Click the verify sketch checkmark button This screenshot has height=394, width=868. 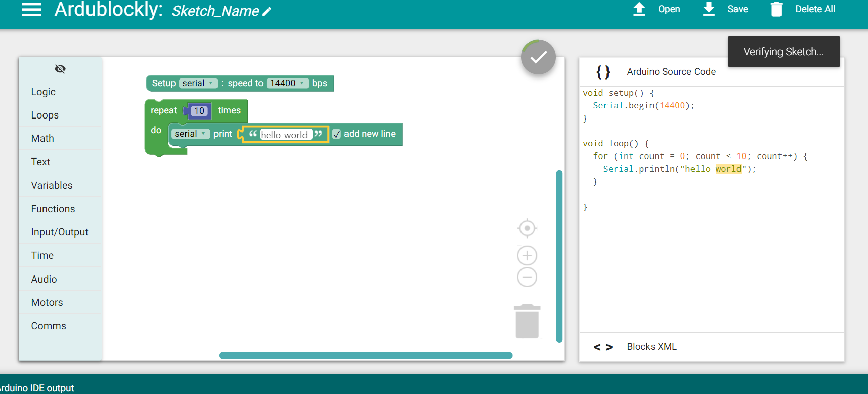point(538,57)
